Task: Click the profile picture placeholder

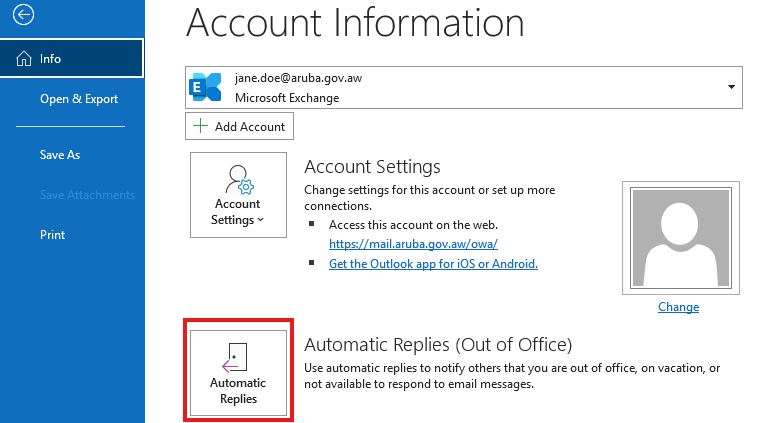Action: tap(680, 238)
